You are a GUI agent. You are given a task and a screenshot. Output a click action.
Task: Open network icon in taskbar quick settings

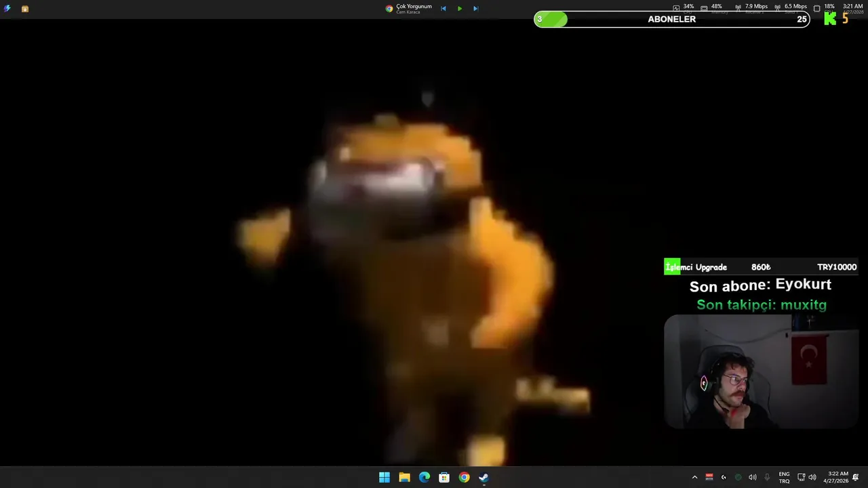tap(801, 477)
